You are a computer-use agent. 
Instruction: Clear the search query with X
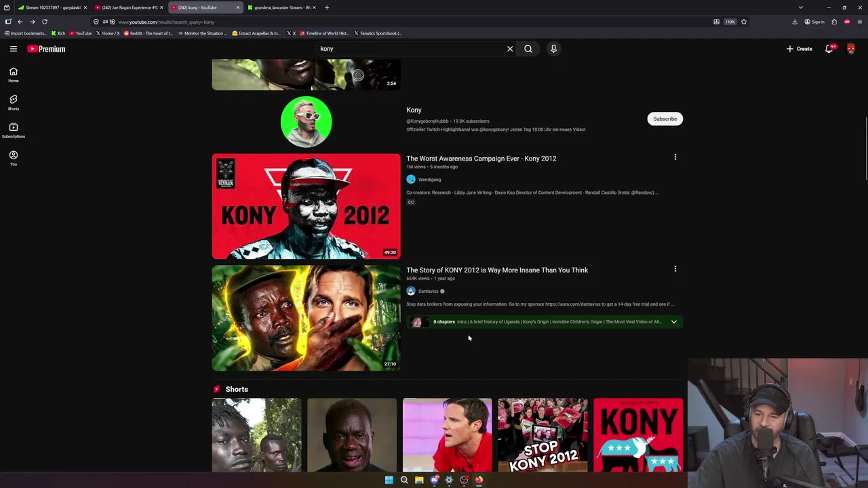pos(510,49)
